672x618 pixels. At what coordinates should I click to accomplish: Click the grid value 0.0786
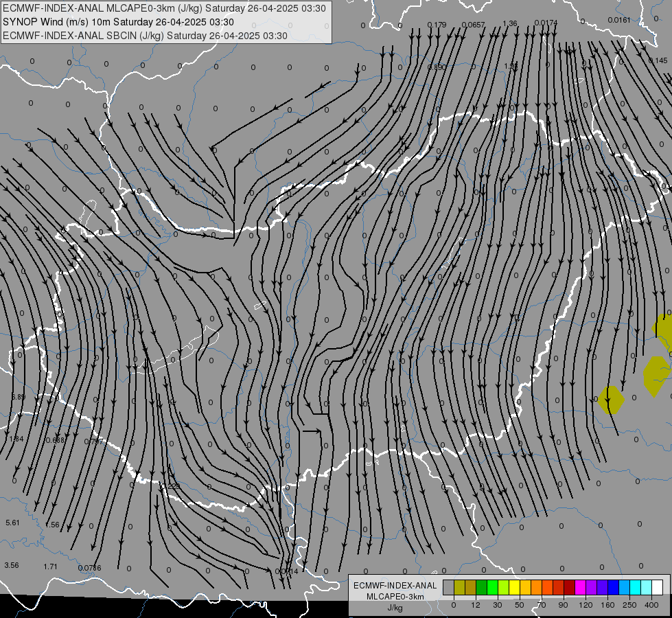(x=89, y=569)
